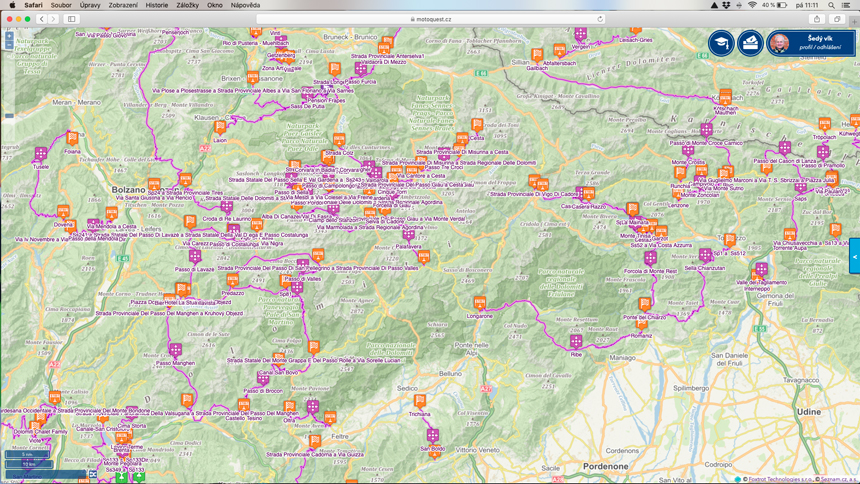Select the Longarone orange waypoint marker
Image resolution: width=860 pixels, height=484 pixels.
click(x=480, y=302)
